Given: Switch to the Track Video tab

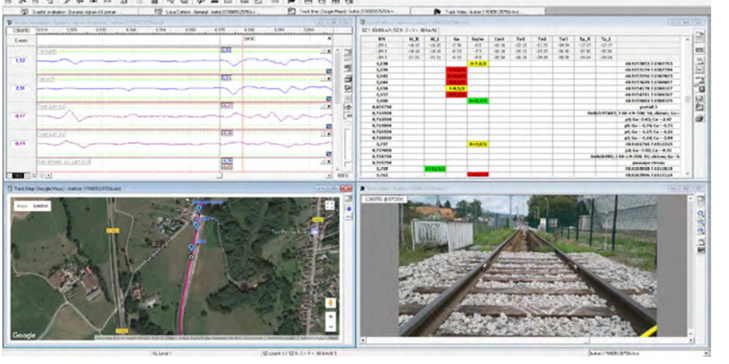Looking at the screenshot, I should coord(478,12).
